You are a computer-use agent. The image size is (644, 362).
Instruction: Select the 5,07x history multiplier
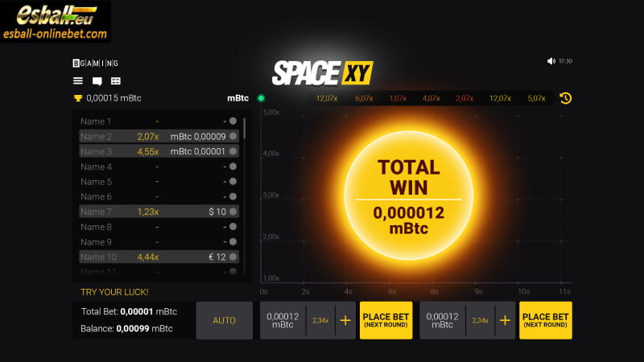[536, 98]
